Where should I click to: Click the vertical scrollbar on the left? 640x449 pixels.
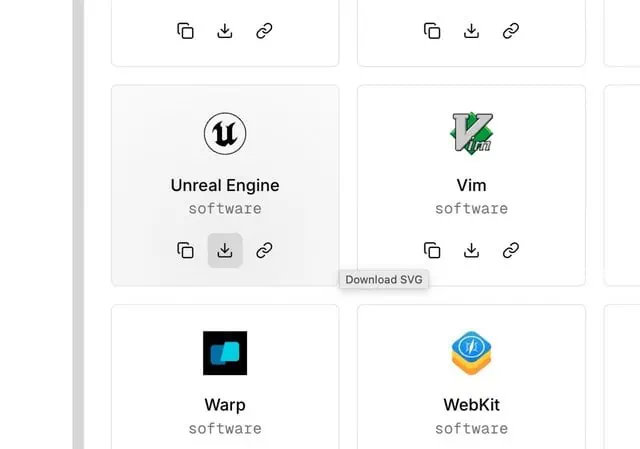(x=78, y=224)
